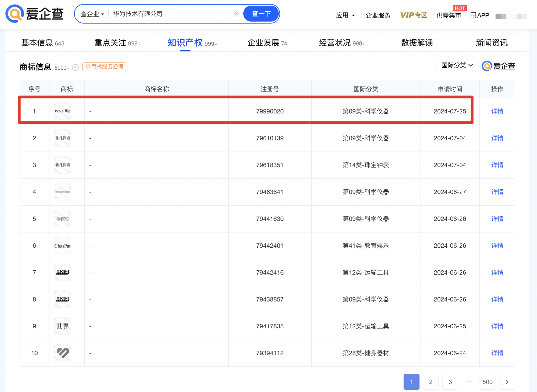Click the 商标服务咨询 button
The height and width of the screenshot is (392, 537).
tap(104, 67)
